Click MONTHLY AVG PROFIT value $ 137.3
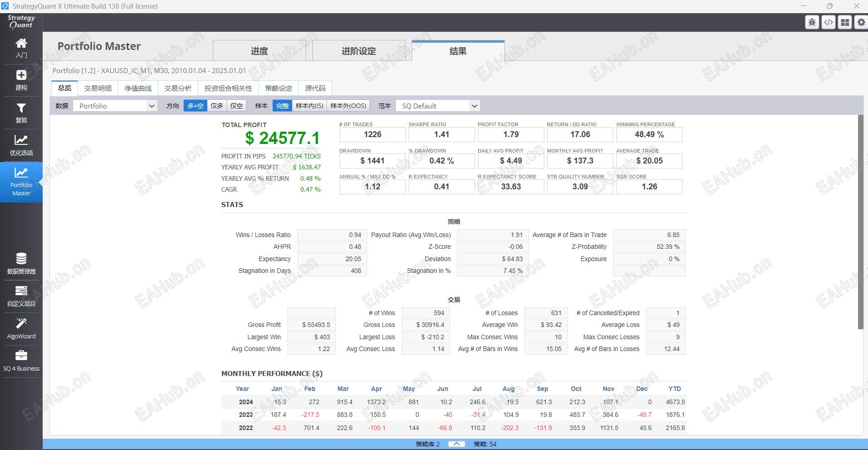Screen dimensions: 868x450 (580, 161)
